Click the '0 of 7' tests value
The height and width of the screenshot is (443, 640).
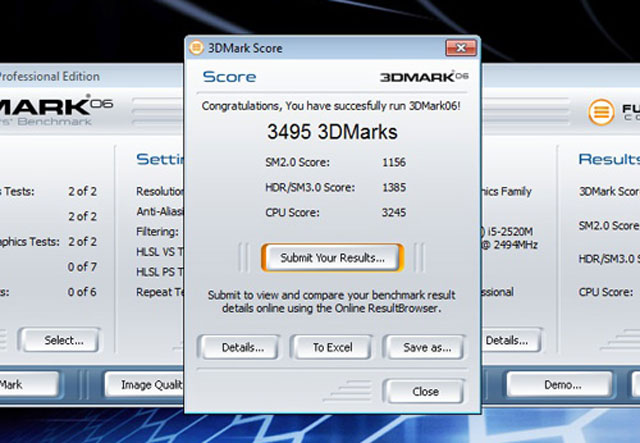(82, 267)
